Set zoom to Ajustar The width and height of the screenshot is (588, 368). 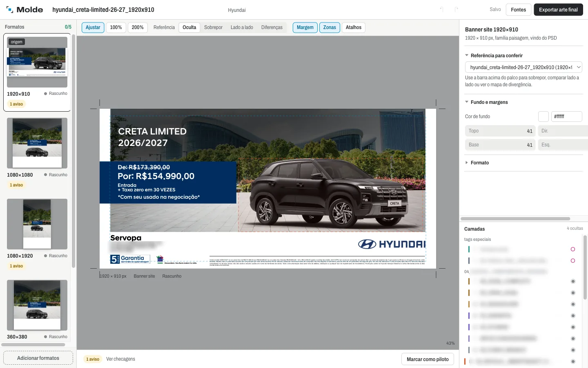coord(93,27)
